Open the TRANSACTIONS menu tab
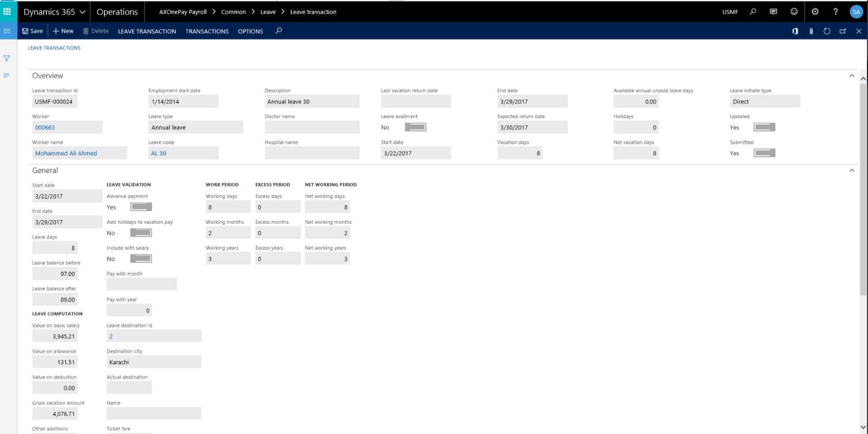The width and height of the screenshot is (868, 434). pyautogui.click(x=207, y=31)
